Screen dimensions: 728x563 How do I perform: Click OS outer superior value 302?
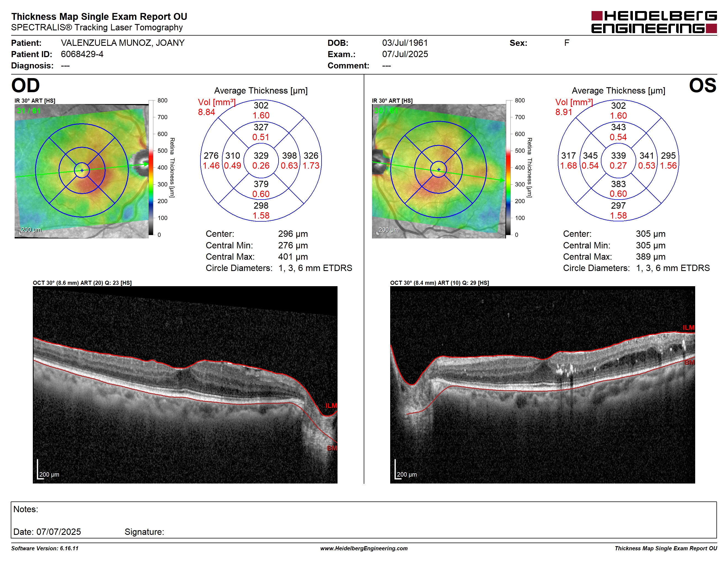point(618,106)
